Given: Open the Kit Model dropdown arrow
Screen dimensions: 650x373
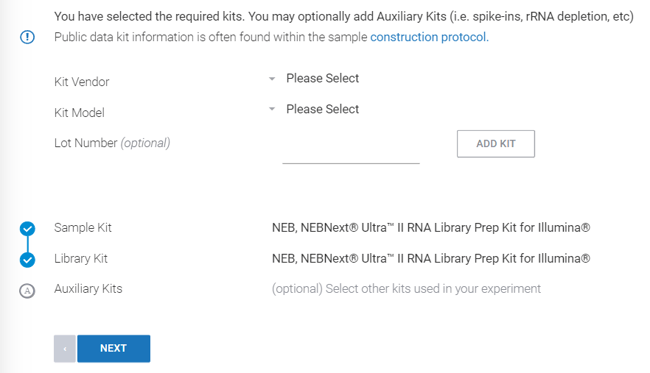Looking at the screenshot, I should coord(272,109).
